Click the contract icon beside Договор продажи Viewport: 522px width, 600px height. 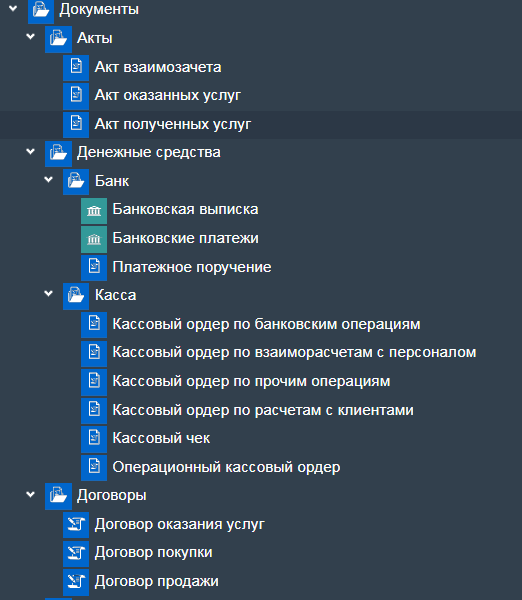(x=76, y=582)
